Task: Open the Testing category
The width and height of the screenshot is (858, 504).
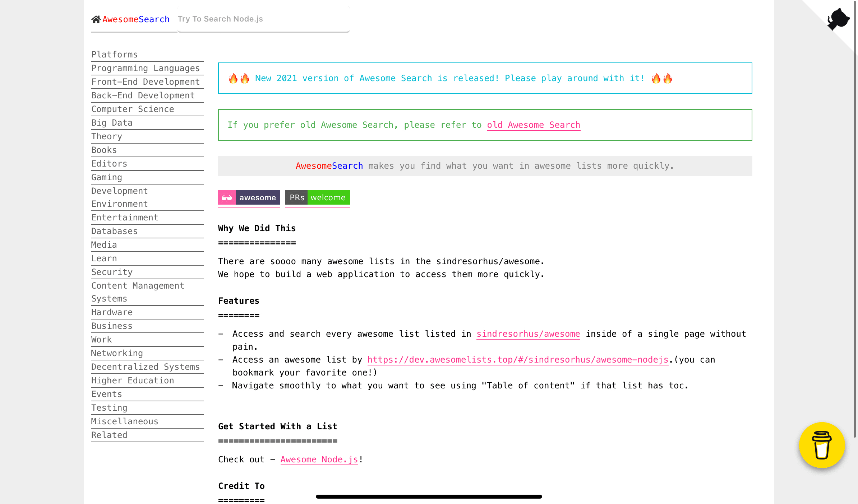Action: [147, 408]
